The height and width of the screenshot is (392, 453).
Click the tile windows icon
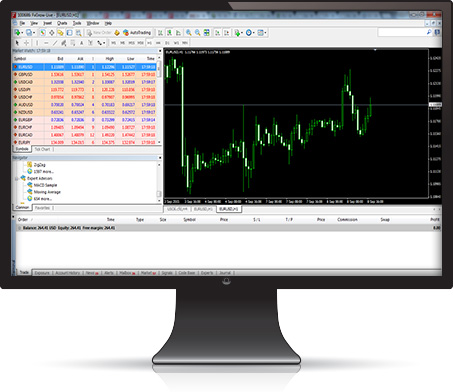pyautogui.click(x=207, y=33)
